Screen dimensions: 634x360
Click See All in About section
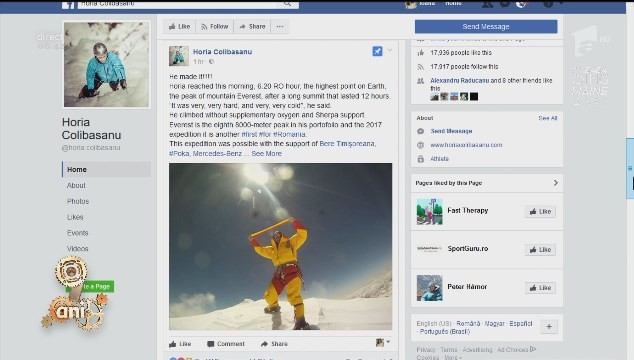547,118
